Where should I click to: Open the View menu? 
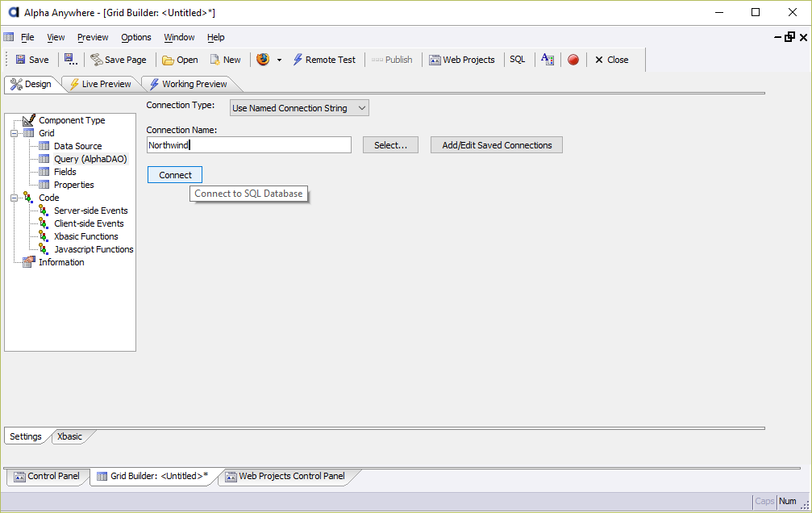pos(56,37)
